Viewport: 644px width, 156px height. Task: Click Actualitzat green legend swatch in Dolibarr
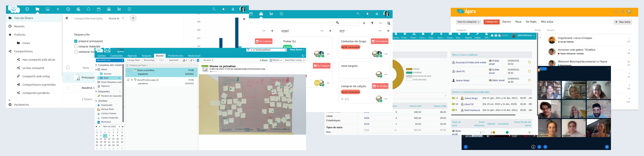[x=409, y=73]
